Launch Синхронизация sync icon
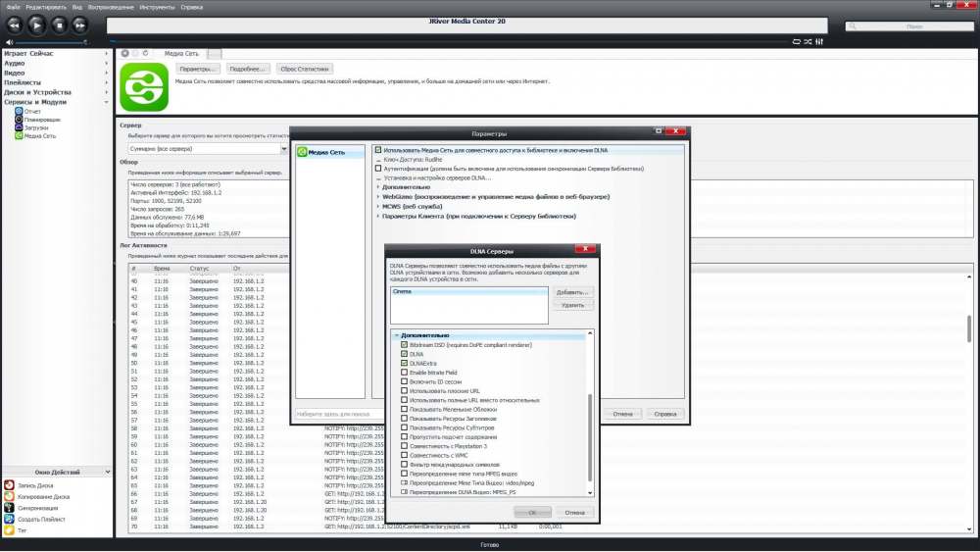This screenshot has height=552, width=980. [x=9, y=508]
